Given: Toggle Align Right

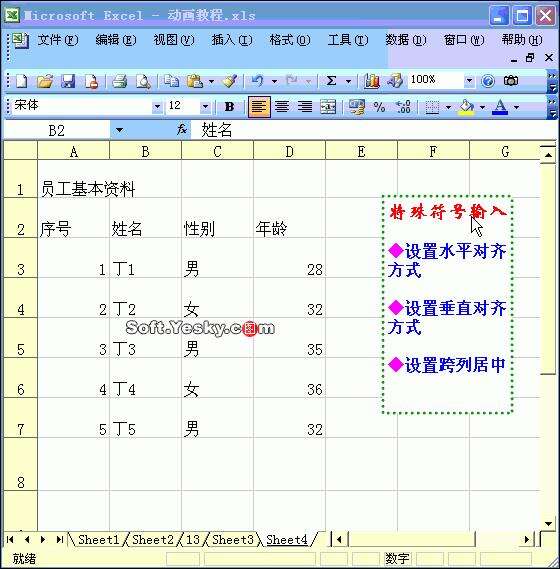Looking at the screenshot, I should click(305, 107).
